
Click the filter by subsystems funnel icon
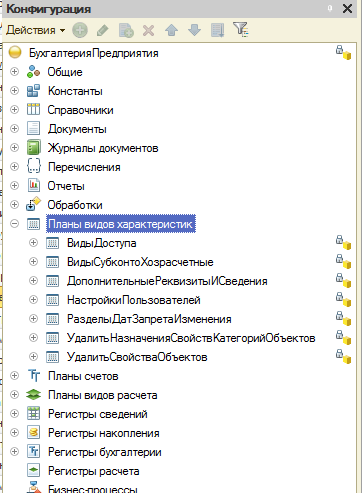240,29
